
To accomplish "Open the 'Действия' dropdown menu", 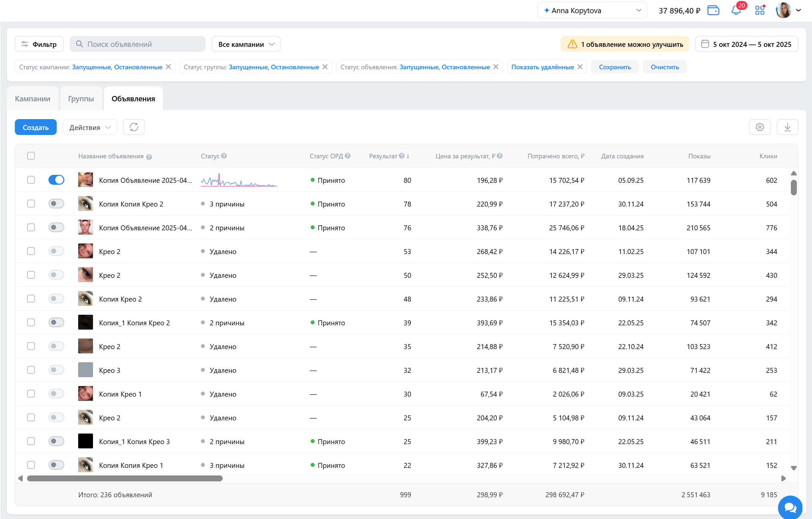I will pos(90,127).
